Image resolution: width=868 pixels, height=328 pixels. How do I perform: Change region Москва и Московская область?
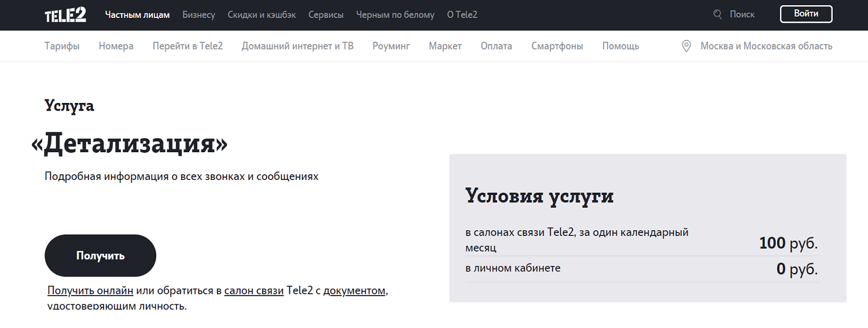click(x=766, y=46)
